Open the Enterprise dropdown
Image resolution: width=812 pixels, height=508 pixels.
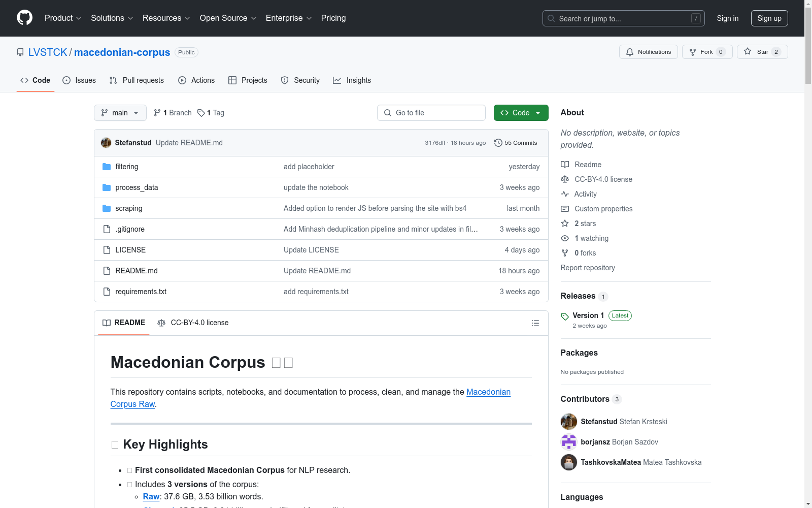tap(289, 18)
